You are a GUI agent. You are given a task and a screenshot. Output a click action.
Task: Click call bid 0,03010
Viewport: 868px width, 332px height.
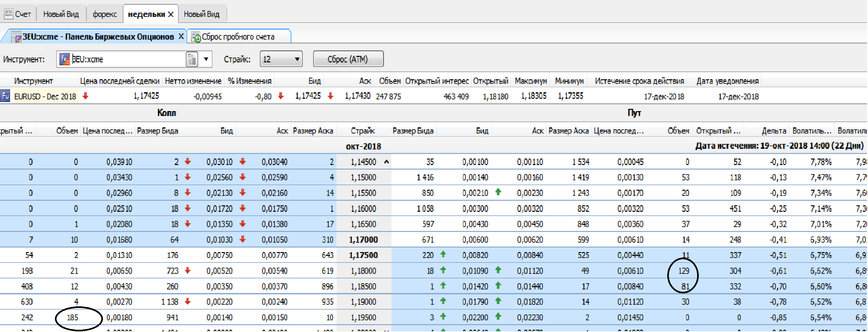tap(219, 162)
